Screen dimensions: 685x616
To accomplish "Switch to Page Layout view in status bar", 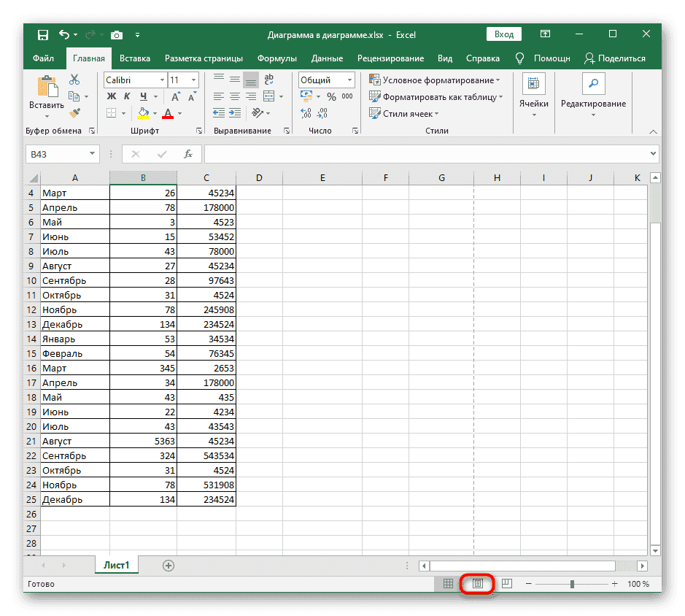I will pos(478,584).
